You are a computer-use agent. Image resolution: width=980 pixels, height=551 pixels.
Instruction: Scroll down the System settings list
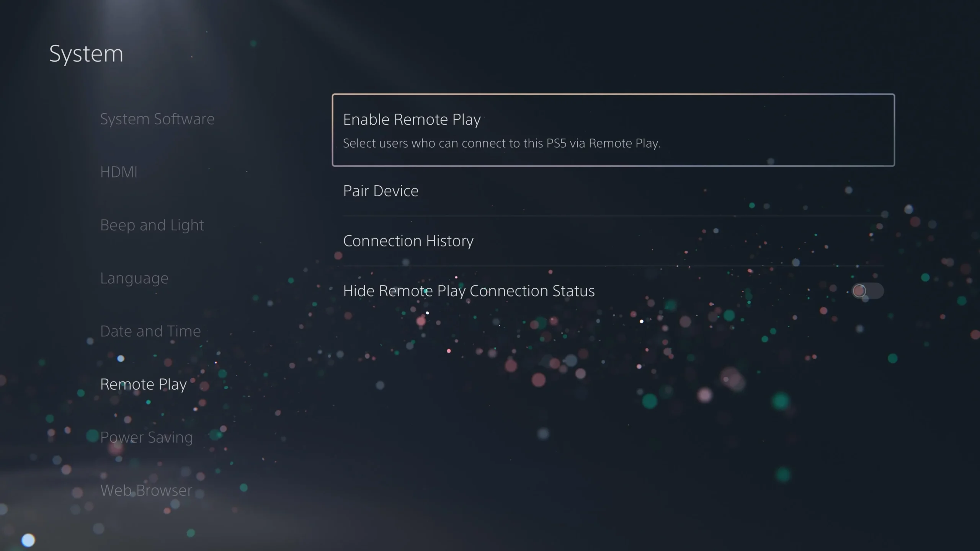(145, 489)
